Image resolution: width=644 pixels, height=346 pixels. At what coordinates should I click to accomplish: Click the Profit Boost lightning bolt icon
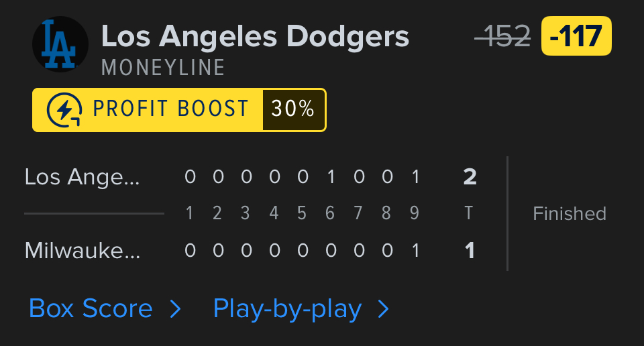pyautogui.click(x=65, y=109)
